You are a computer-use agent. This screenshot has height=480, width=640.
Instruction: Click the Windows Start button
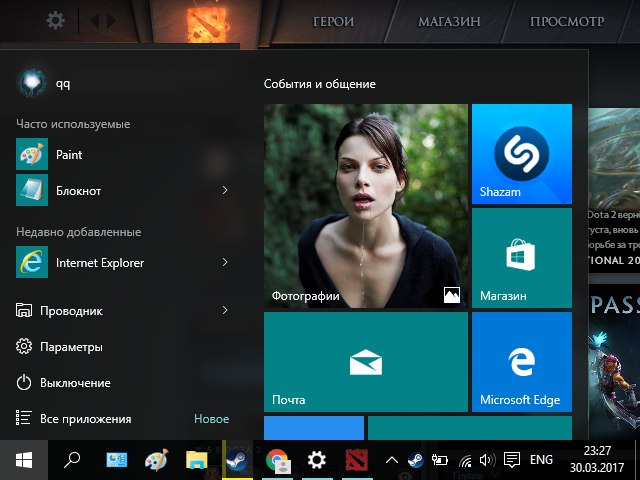coord(24,460)
